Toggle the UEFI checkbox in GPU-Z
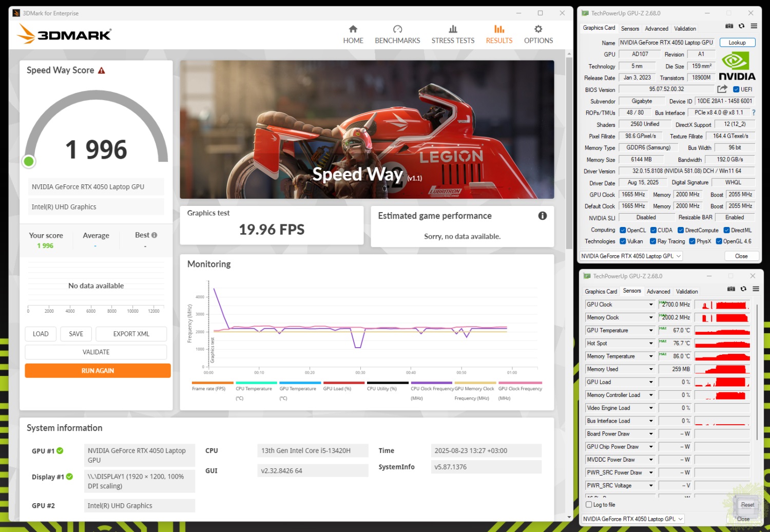 736,89
